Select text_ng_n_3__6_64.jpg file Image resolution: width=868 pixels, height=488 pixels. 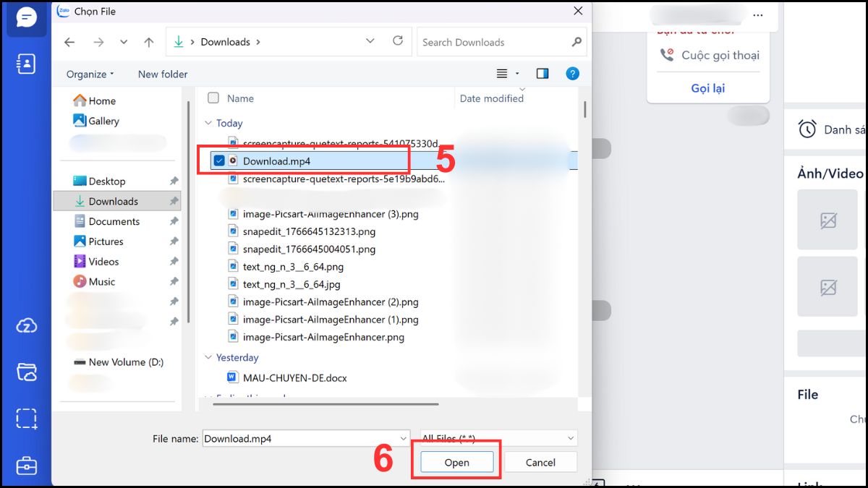point(284,284)
